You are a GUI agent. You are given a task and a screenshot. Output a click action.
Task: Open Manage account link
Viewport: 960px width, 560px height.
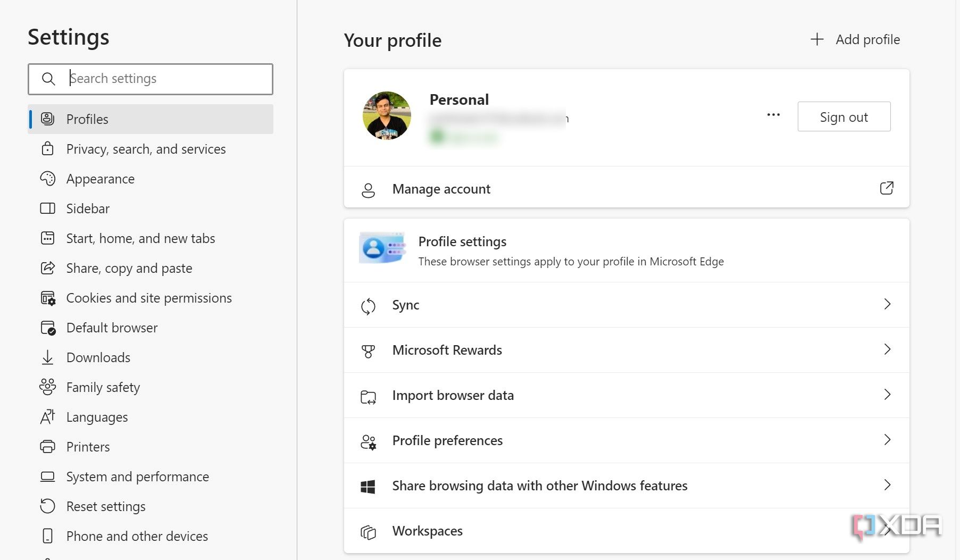(x=627, y=188)
